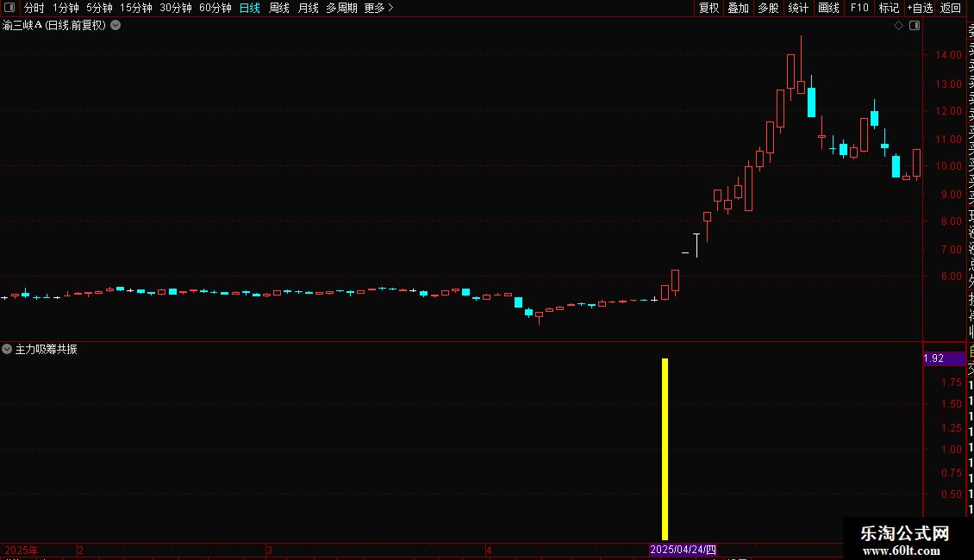The height and width of the screenshot is (560, 974).
Task: Expand the 主力吸筹共振 indicator menu
Action: point(7,349)
